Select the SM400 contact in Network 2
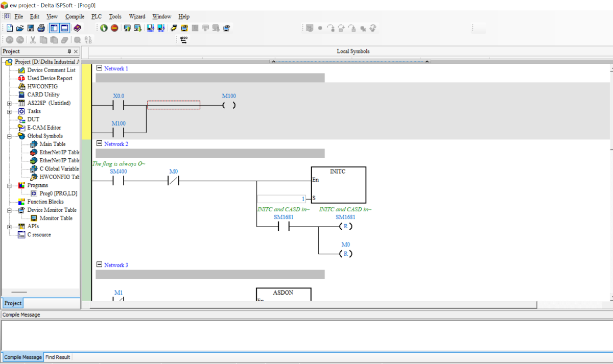 [x=119, y=181]
